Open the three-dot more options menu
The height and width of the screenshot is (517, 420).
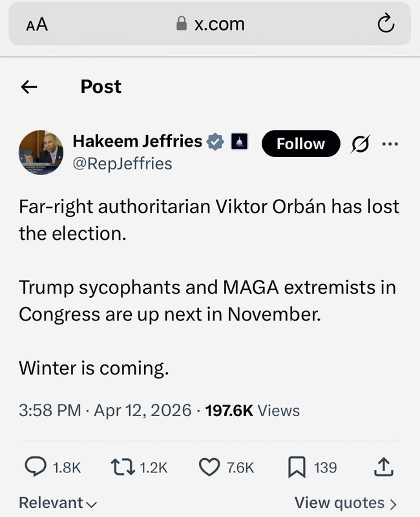tap(390, 143)
